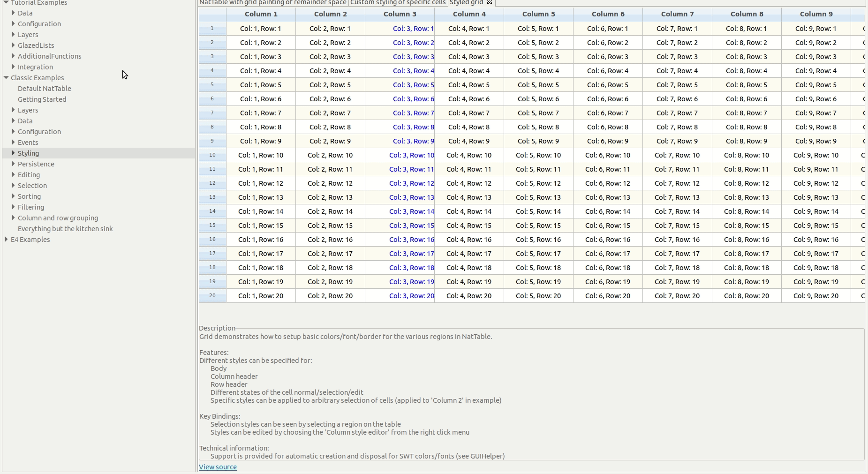Select the Column 1 header

(261, 14)
